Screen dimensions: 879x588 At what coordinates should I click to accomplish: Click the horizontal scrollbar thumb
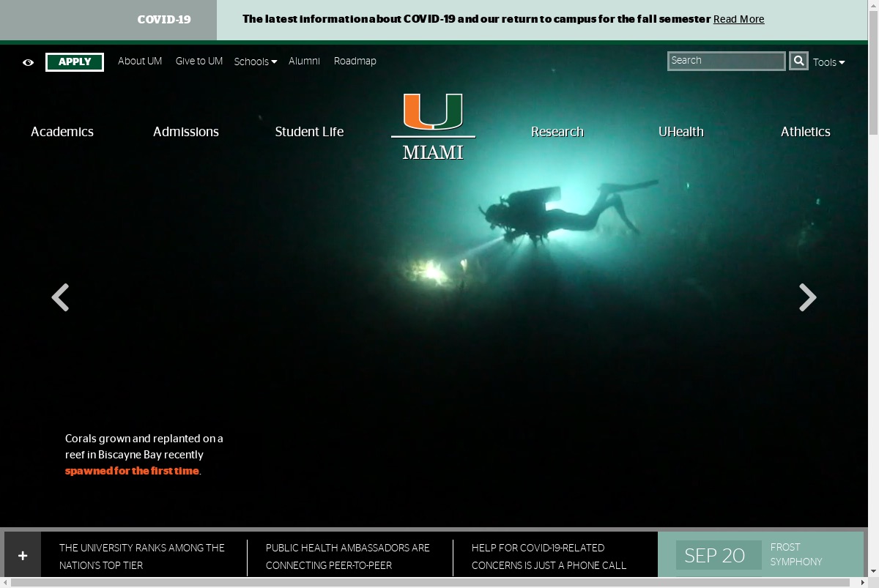click(x=429, y=582)
